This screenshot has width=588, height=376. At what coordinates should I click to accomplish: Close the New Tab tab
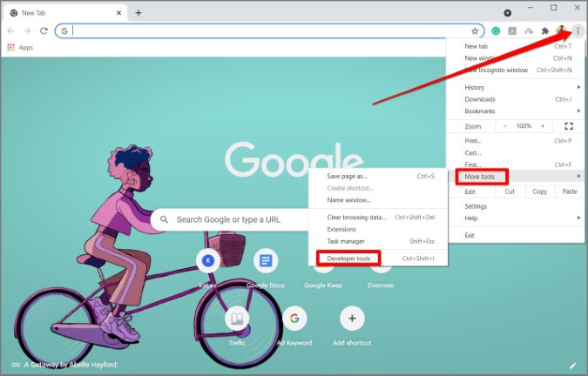point(118,13)
